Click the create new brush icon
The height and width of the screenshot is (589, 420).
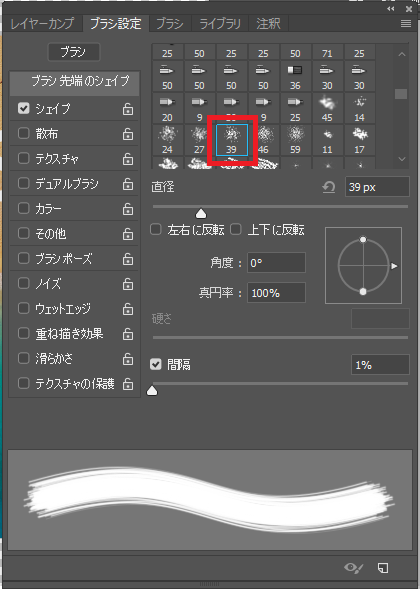pyautogui.click(x=383, y=568)
